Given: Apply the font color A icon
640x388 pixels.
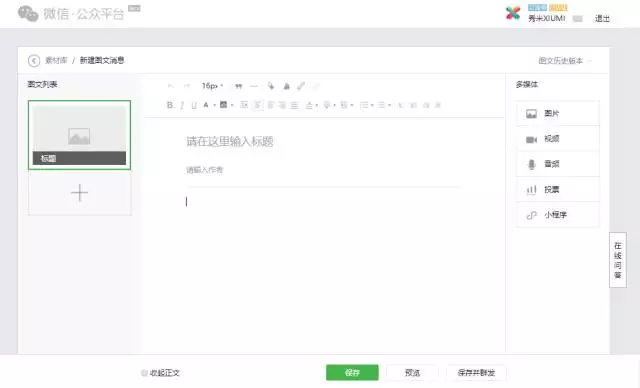Looking at the screenshot, I should point(206,105).
